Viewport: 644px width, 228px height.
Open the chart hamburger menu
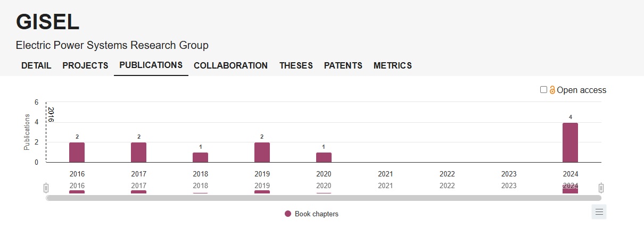(x=599, y=212)
